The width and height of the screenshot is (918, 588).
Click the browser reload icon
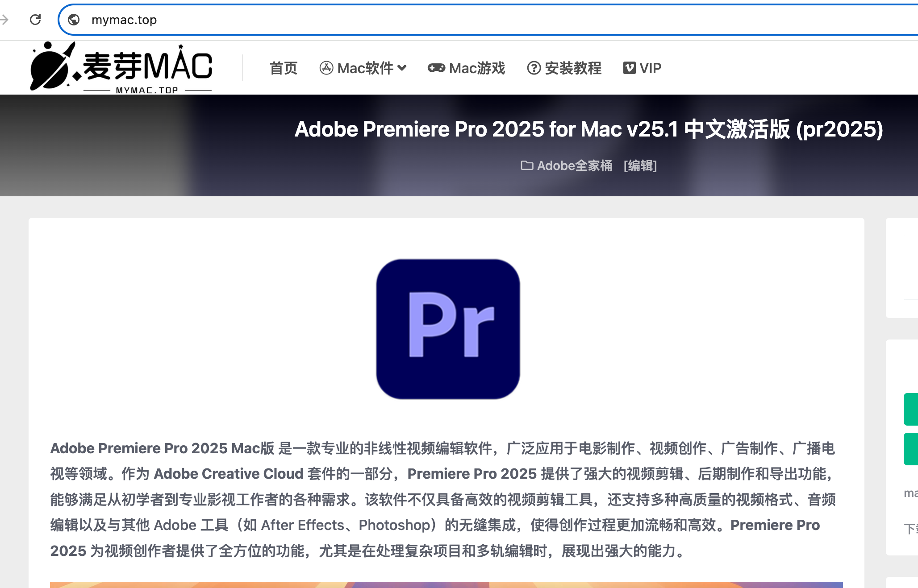35,20
